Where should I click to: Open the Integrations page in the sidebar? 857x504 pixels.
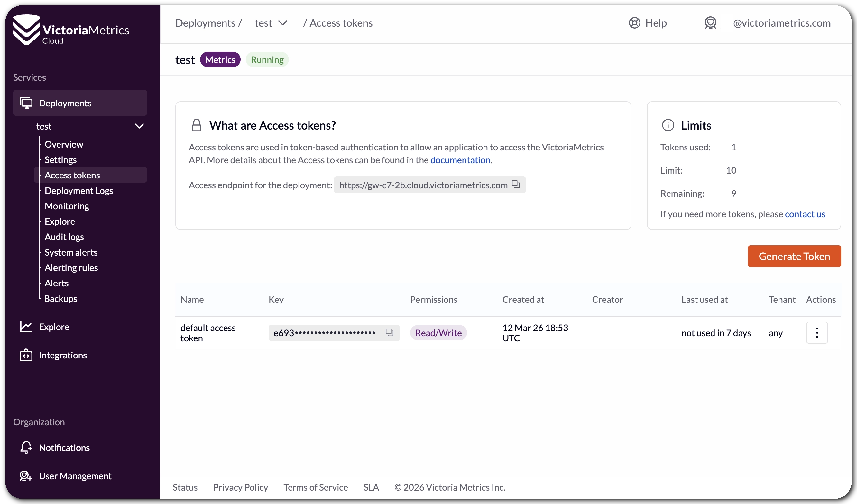tap(63, 355)
